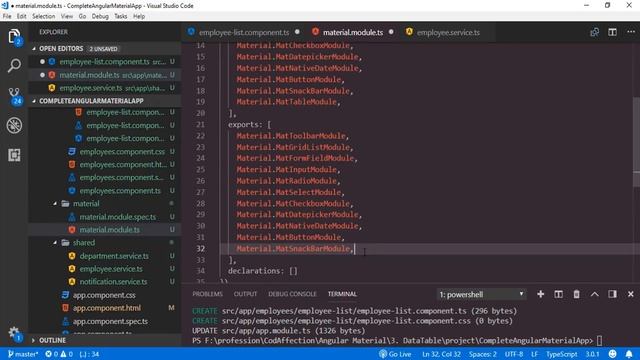Change file encoding UTF-8

click(514, 354)
